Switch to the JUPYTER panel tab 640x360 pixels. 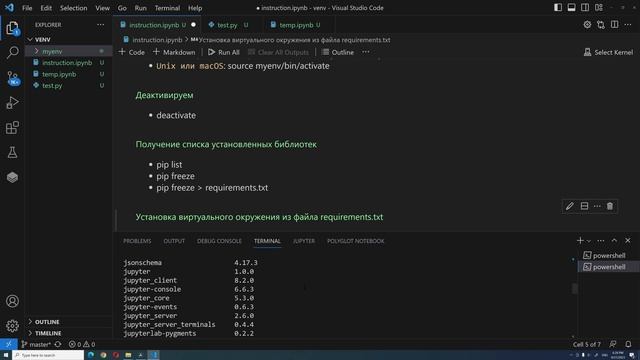[304, 241]
